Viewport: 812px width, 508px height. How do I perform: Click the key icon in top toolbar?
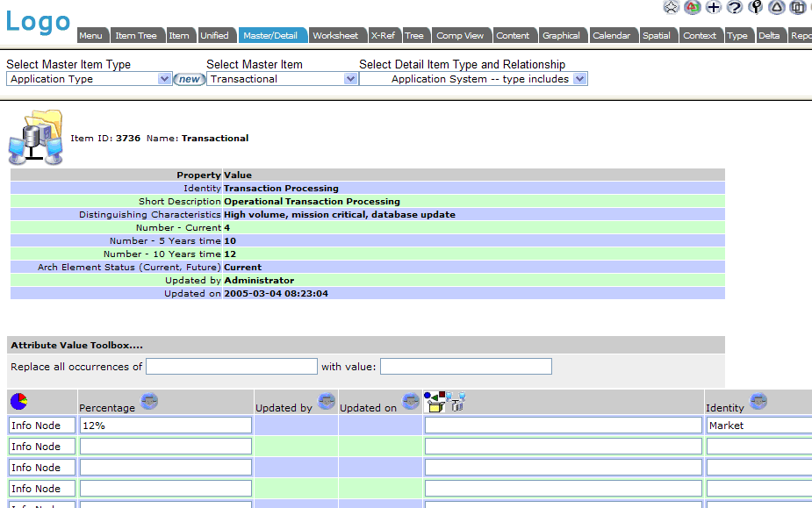coord(756,7)
